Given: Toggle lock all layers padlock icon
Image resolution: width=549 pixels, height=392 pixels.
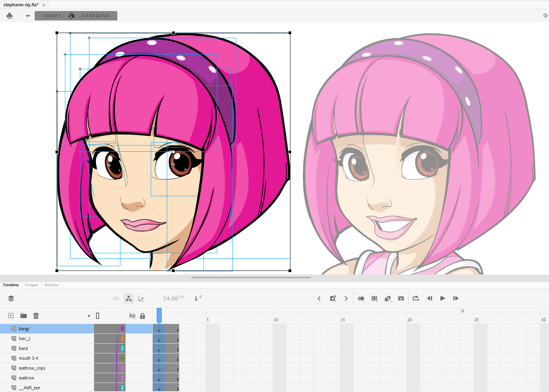Looking at the screenshot, I should 142,316.
